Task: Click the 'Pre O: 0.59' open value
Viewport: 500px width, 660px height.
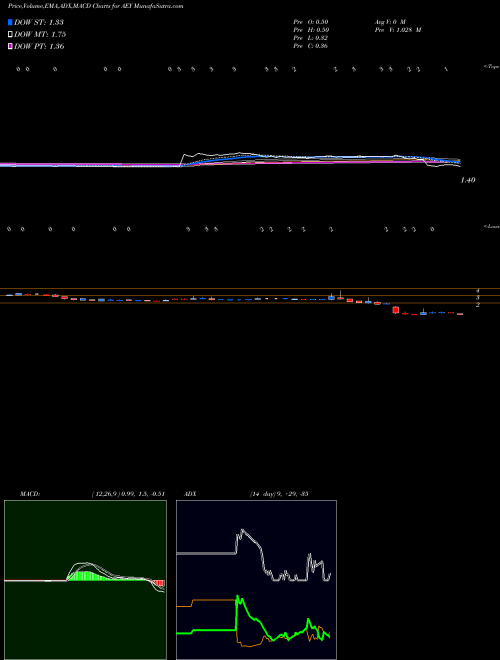Action: point(311,22)
